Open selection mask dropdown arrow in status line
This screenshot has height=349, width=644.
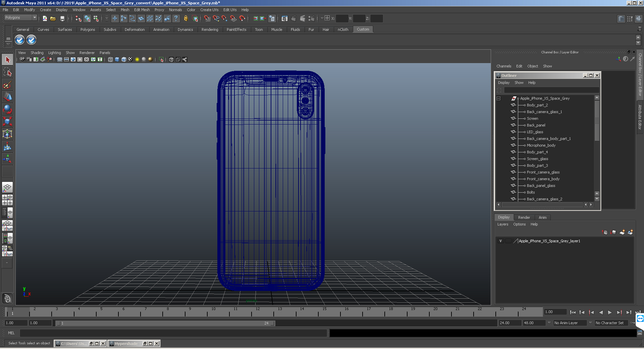pyautogui.click(x=107, y=18)
